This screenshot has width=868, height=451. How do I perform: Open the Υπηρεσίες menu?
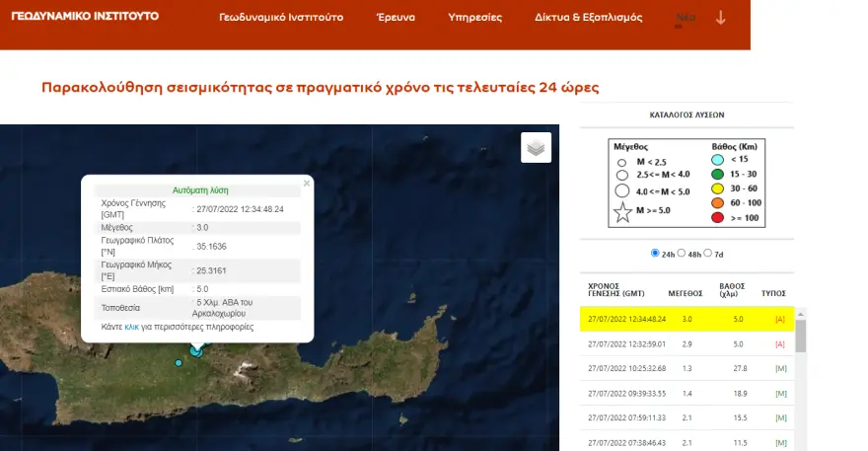pos(474,18)
